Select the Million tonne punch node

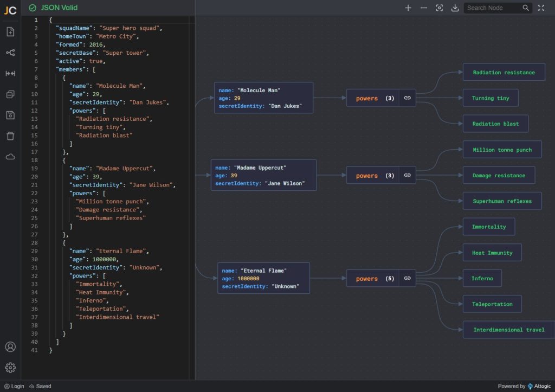click(502, 150)
